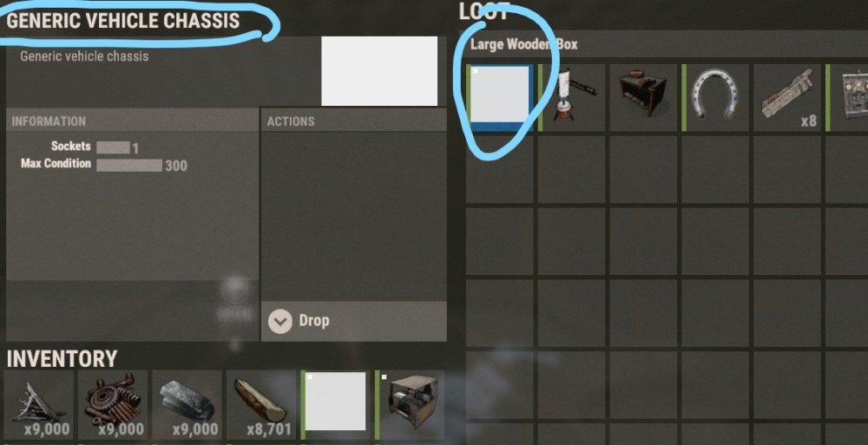
Task: Select the x8,701 wood stack
Action: coord(261,405)
